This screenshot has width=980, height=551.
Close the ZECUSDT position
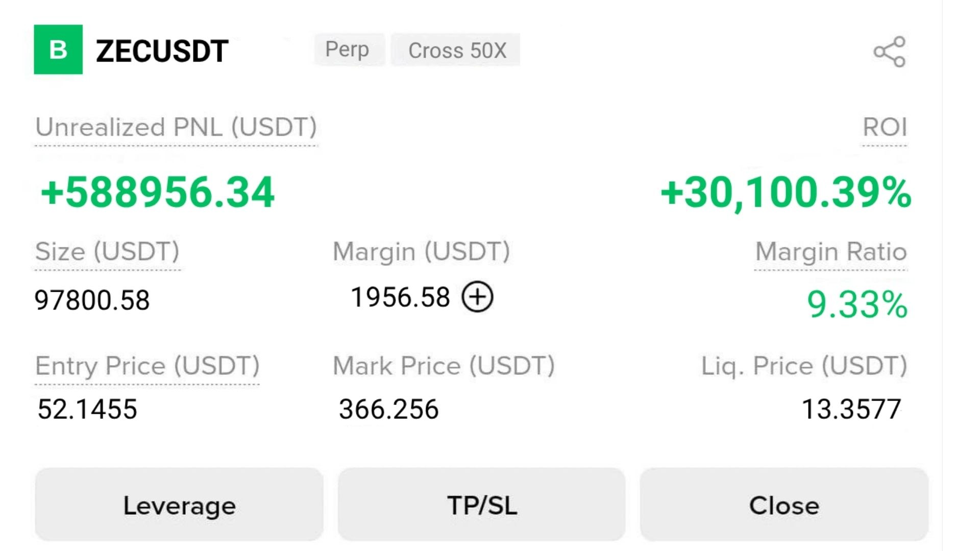(x=784, y=505)
